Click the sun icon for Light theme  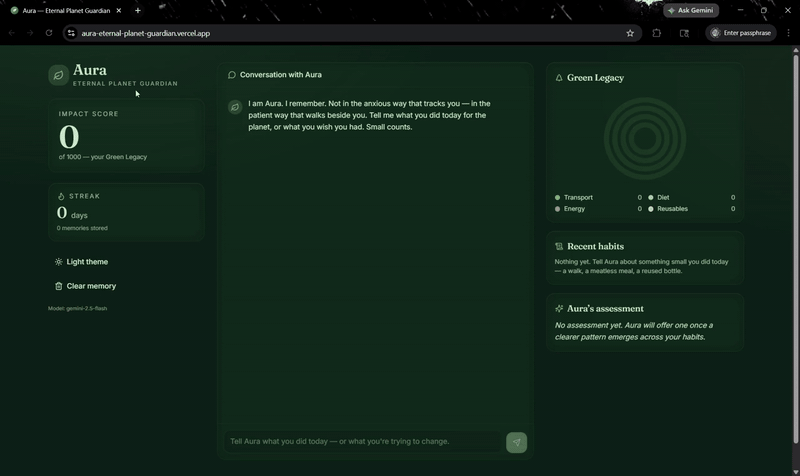(59, 262)
